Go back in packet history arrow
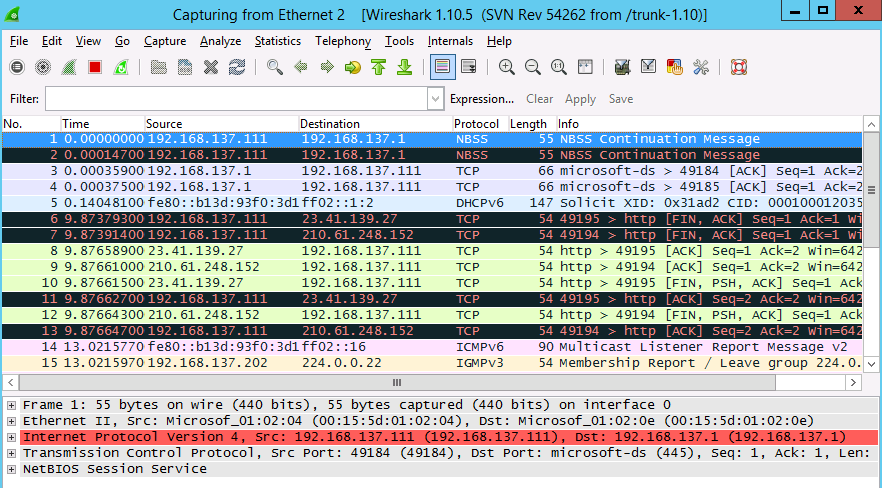882x488 pixels. pos(300,67)
